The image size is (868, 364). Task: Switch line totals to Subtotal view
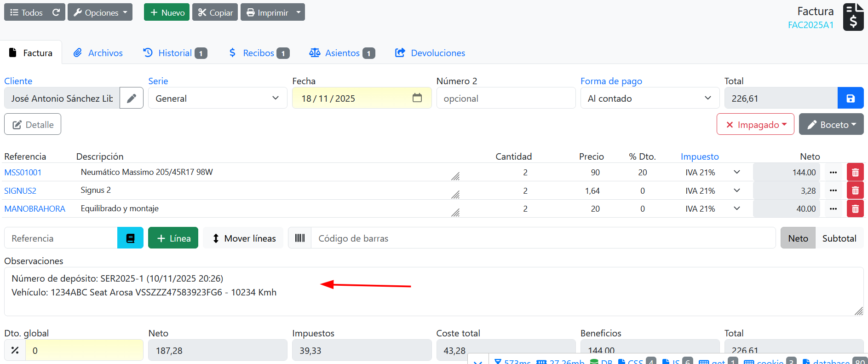pos(839,238)
